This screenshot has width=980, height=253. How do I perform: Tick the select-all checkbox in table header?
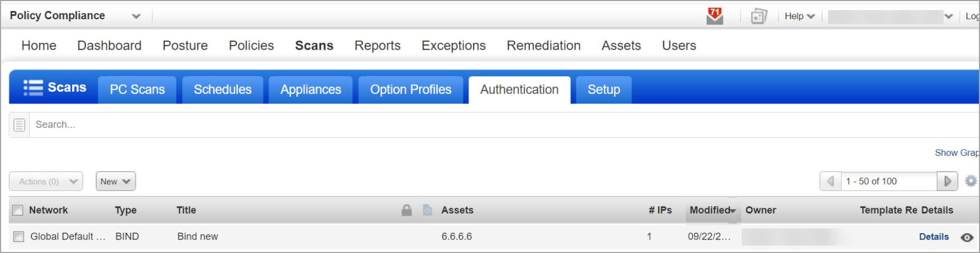[18, 210]
